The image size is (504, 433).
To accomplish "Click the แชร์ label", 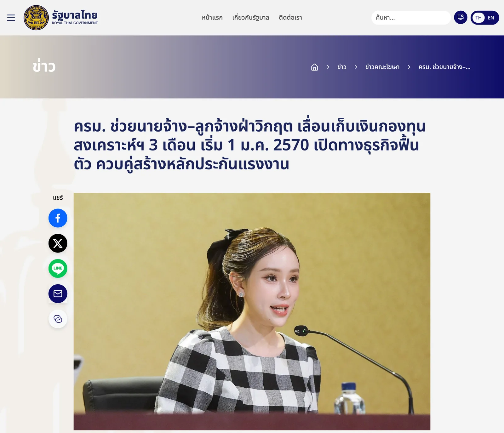I will click(58, 197).
